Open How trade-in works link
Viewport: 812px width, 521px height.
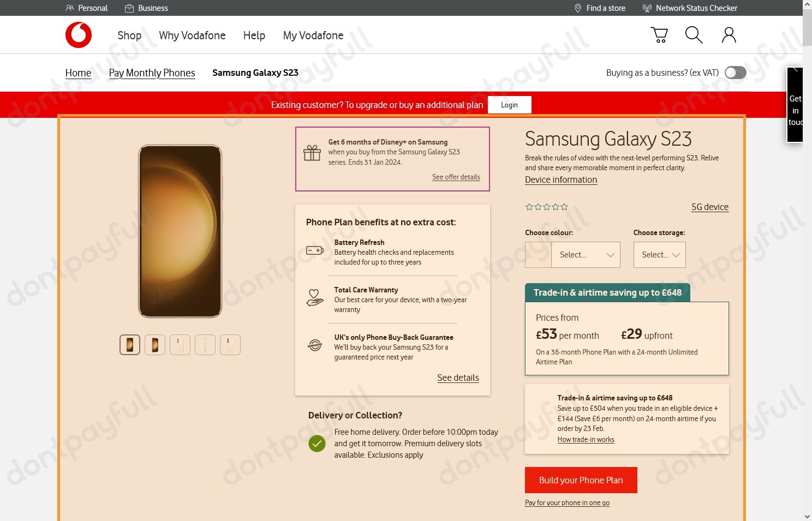pos(586,440)
